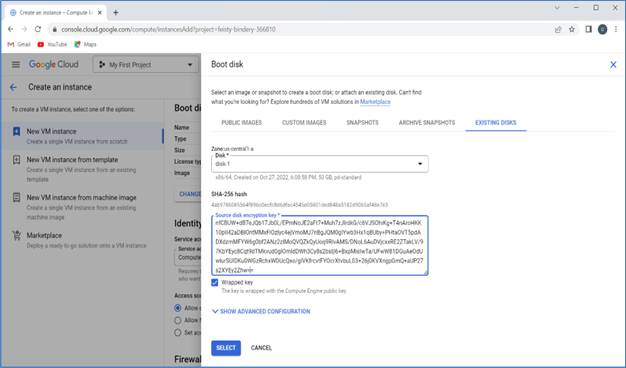Open the Chrome profile avatar
This screenshot has height=368, width=626.
(x=602, y=29)
